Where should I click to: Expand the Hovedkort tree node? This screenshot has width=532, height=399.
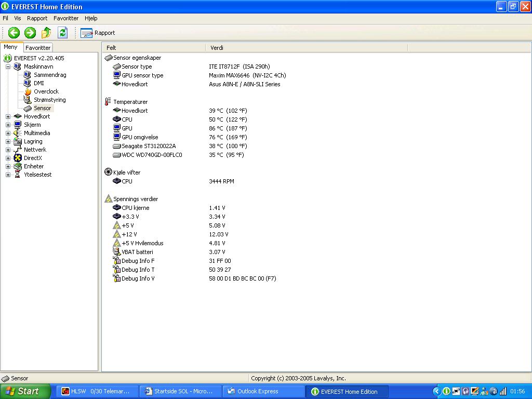point(8,116)
